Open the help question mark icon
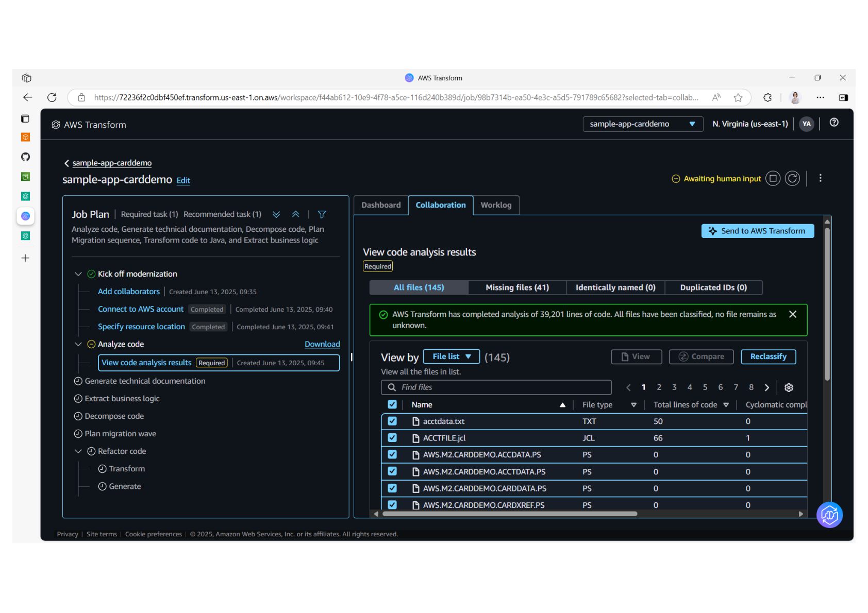Screen dimensions: 868x613 coord(833,123)
